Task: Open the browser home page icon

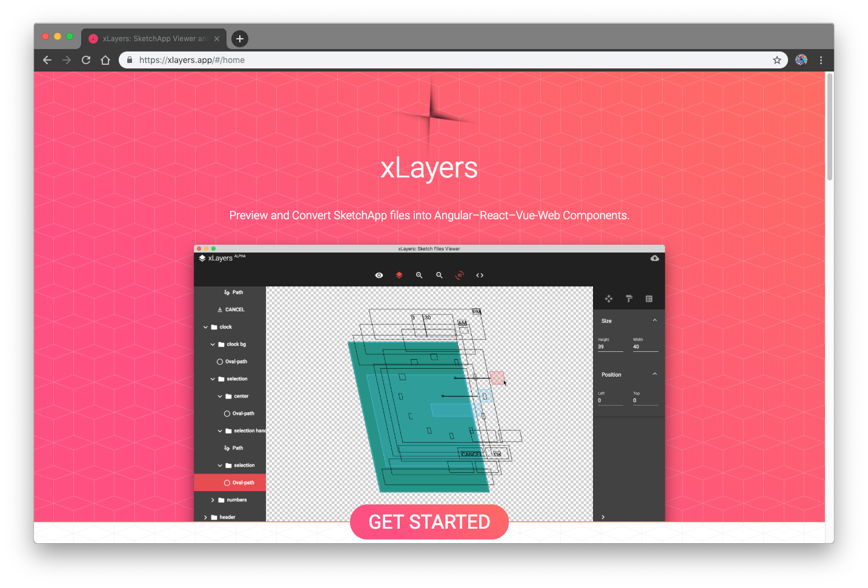Action: click(105, 60)
